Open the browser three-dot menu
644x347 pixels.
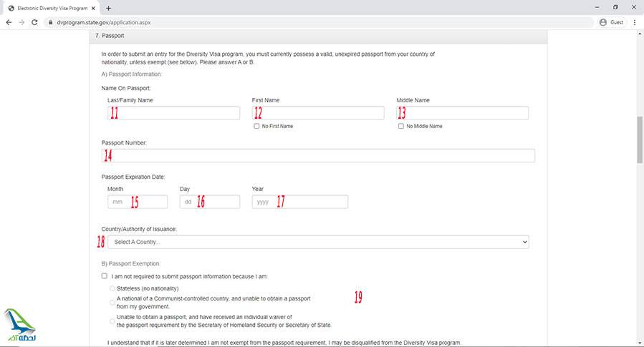635,22
